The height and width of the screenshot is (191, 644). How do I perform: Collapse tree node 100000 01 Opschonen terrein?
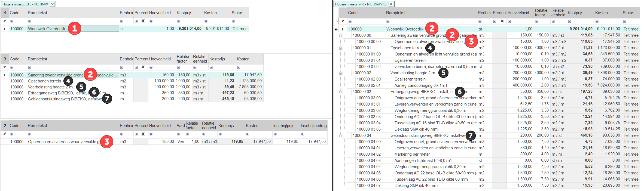(x=340, y=48)
